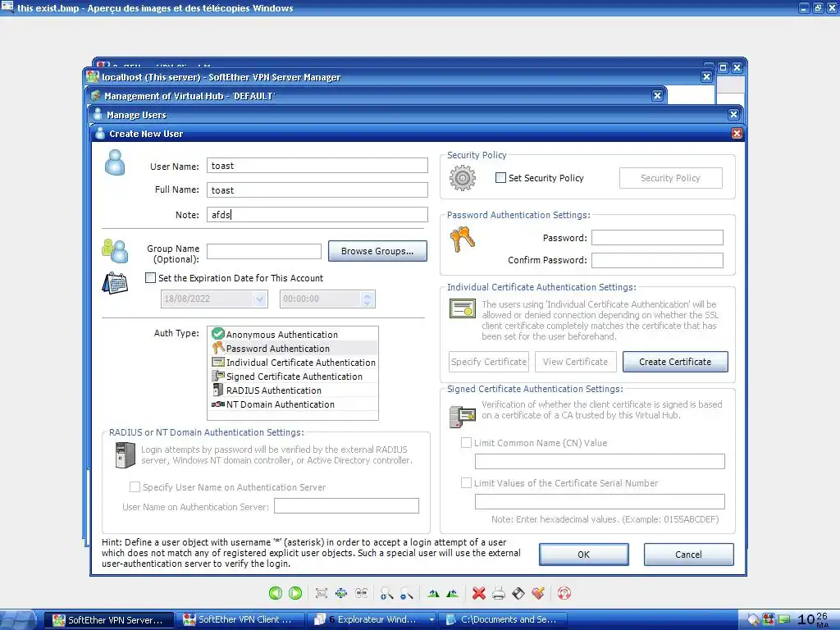Click OK in Create New User dialog

(584, 555)
